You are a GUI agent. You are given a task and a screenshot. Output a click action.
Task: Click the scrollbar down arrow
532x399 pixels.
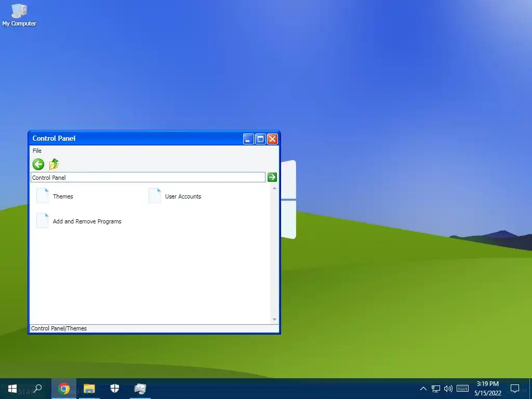click(x=274, y=320)
